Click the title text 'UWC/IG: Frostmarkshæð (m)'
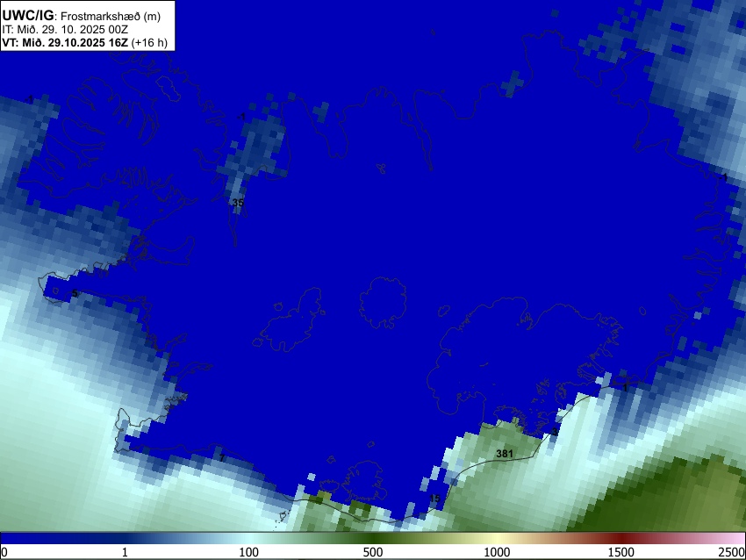The width and height of the screenshot is (746, 560). [82, 16]
